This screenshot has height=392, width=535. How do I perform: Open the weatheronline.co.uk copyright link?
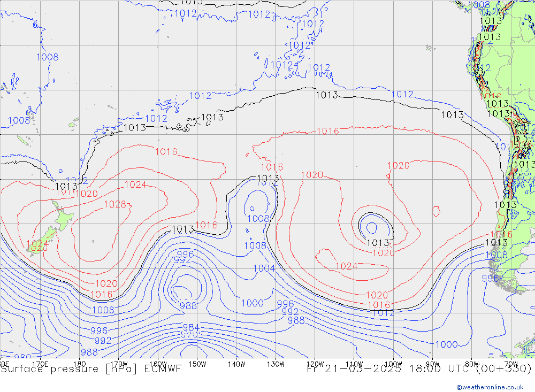[x=490, y=387]
